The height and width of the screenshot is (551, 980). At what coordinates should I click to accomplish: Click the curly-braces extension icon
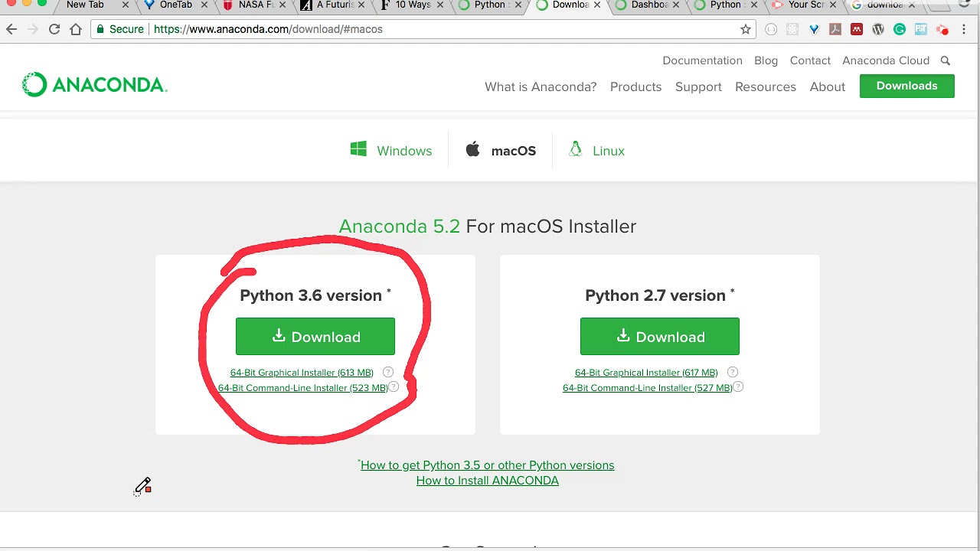pyautogui.click(x=771, y=29)
